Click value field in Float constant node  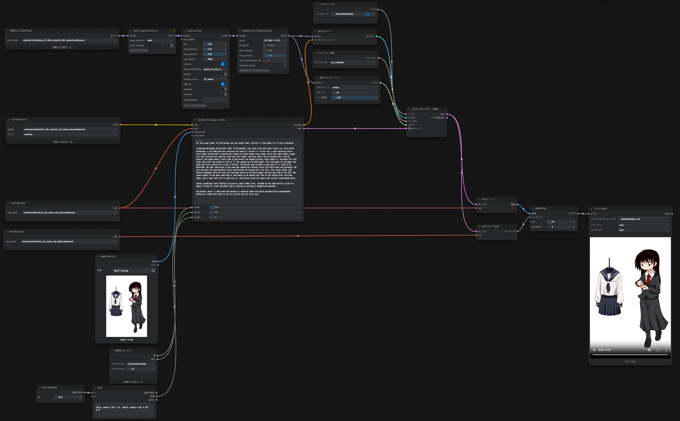click(x=68, y=397)
